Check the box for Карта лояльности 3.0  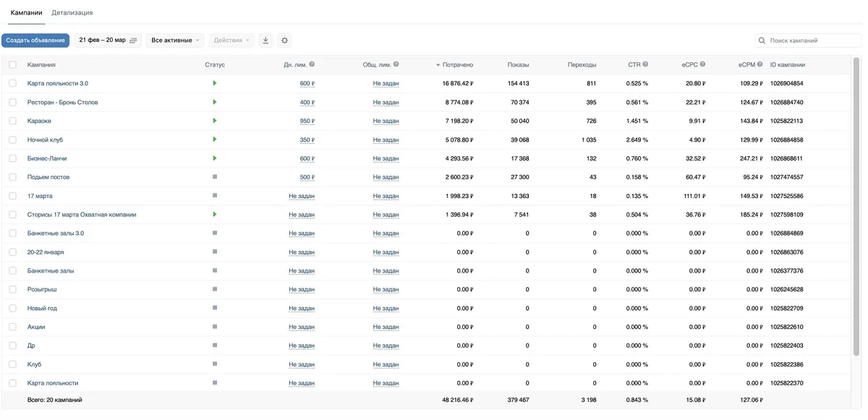12,83
